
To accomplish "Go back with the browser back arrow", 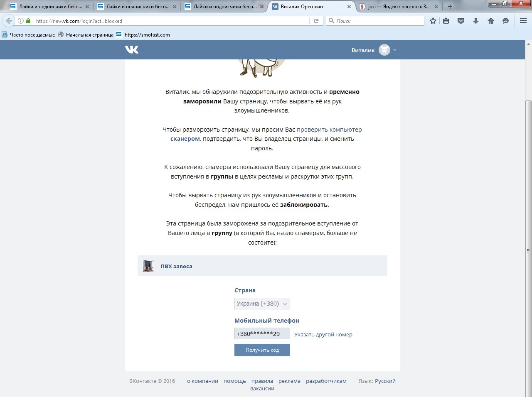I will [x=9, y=21].
